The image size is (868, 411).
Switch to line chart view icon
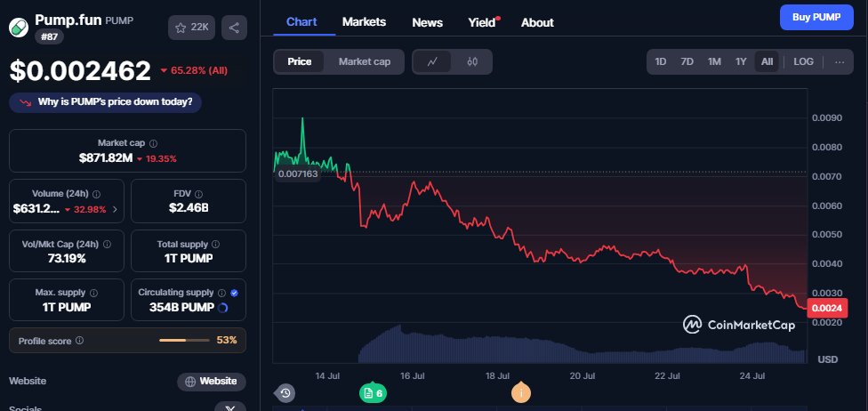pos(432,61)
